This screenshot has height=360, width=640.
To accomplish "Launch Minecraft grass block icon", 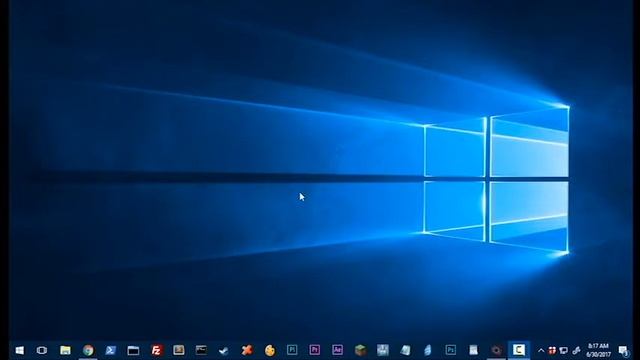I will [x=360, y=350].
